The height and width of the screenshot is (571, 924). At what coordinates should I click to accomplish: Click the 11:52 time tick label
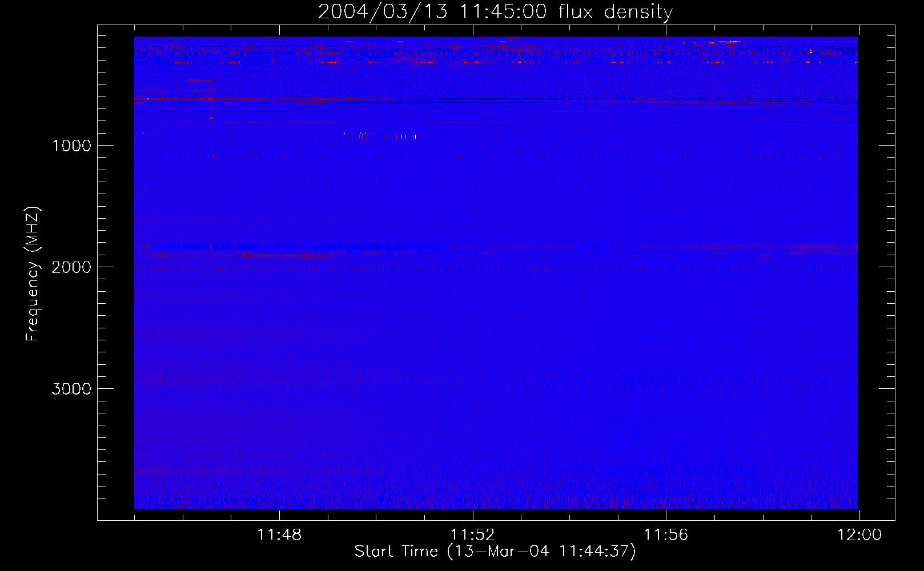click(x=472, y=535)
